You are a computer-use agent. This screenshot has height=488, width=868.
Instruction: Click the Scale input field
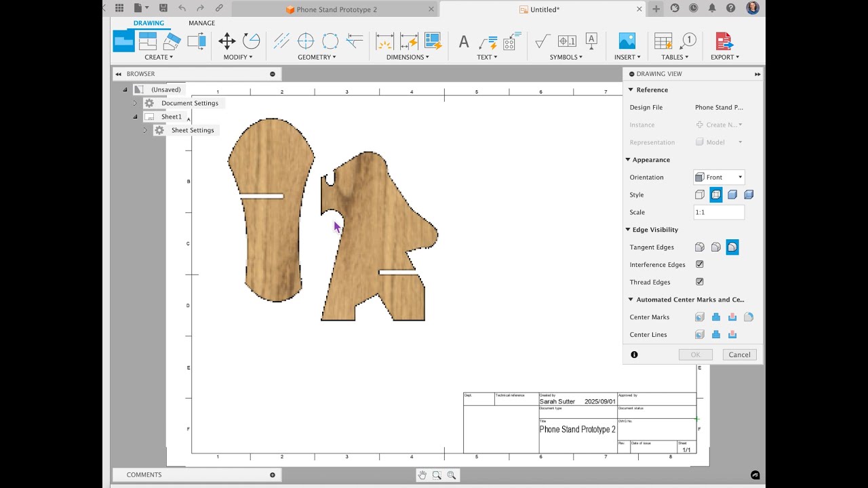click(x=719, y=212)
